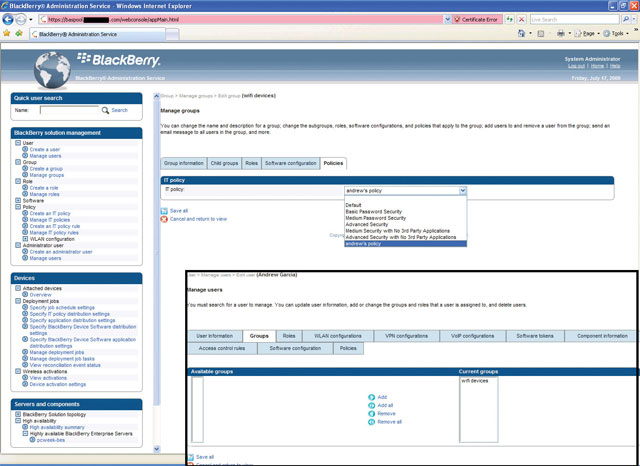
Task: Click the Search link beside Name
Action: [120, 110]
